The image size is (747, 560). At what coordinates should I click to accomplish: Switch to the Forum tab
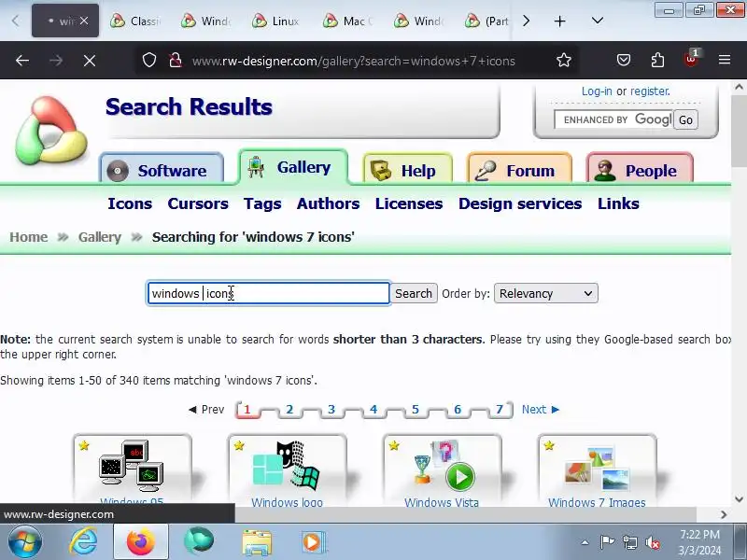[519, 170]
